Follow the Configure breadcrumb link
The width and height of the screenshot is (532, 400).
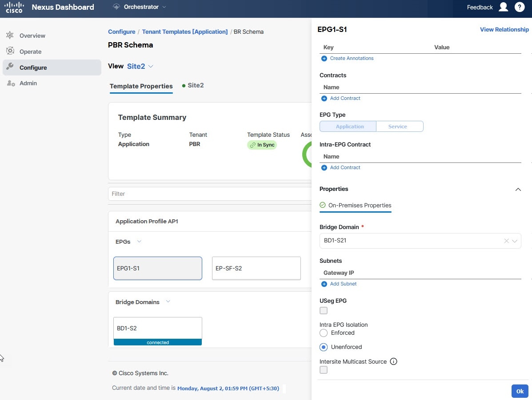pos(121,32)
